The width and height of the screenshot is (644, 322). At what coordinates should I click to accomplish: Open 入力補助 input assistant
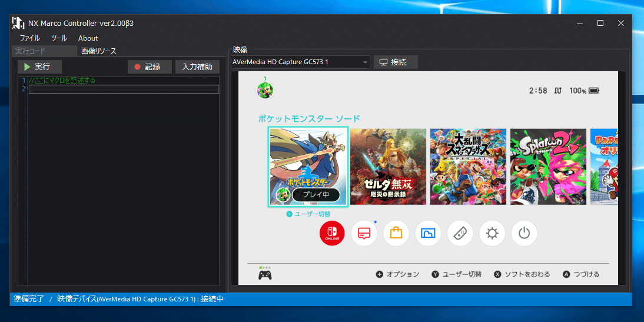tap(197, 67)
